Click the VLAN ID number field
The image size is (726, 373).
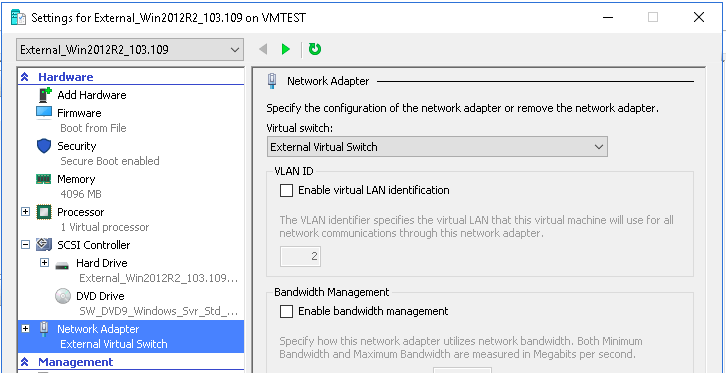click(300, 256)
